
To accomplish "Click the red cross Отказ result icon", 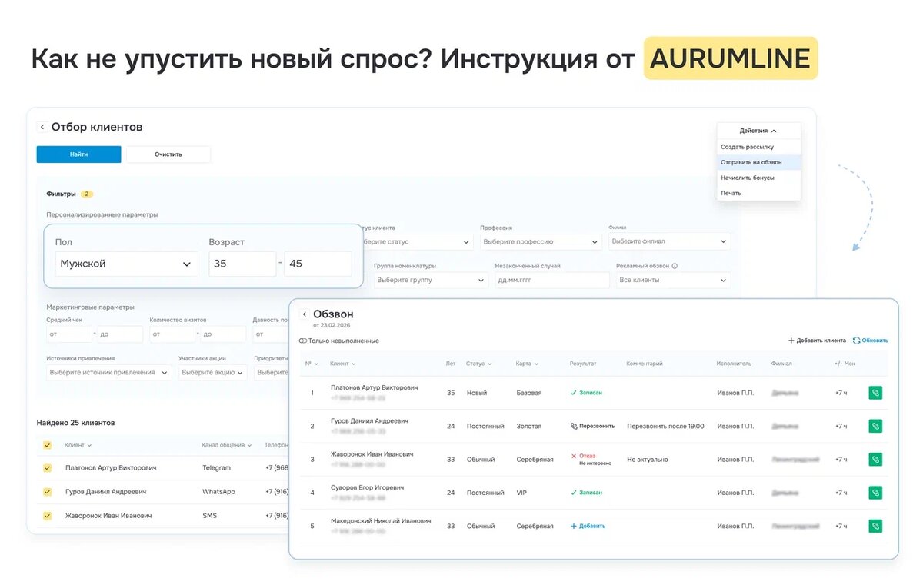I will tap(574, 456).
